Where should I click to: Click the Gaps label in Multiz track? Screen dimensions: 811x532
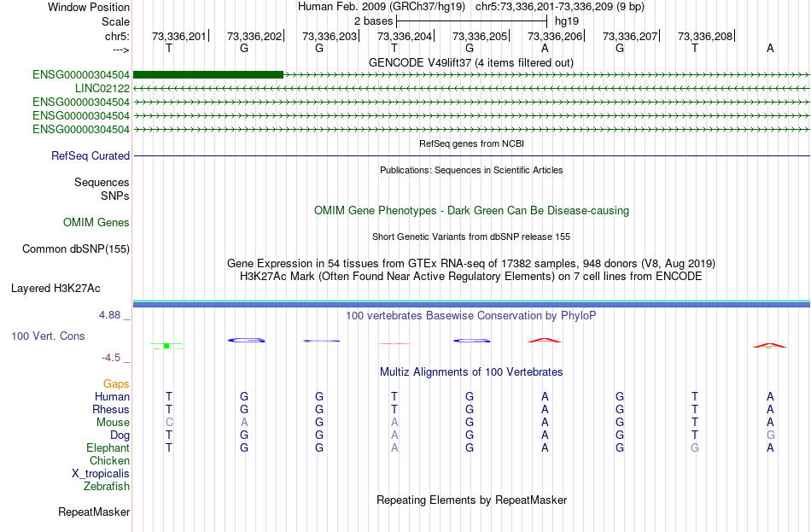(x=116, y=384)
